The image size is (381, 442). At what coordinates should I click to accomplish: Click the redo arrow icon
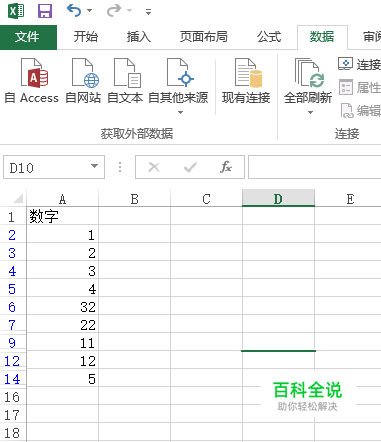(x=114, y=11)
